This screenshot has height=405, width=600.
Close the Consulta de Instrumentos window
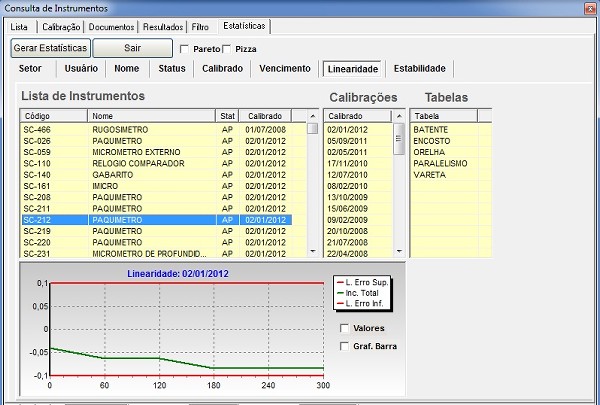click(590, 8)
